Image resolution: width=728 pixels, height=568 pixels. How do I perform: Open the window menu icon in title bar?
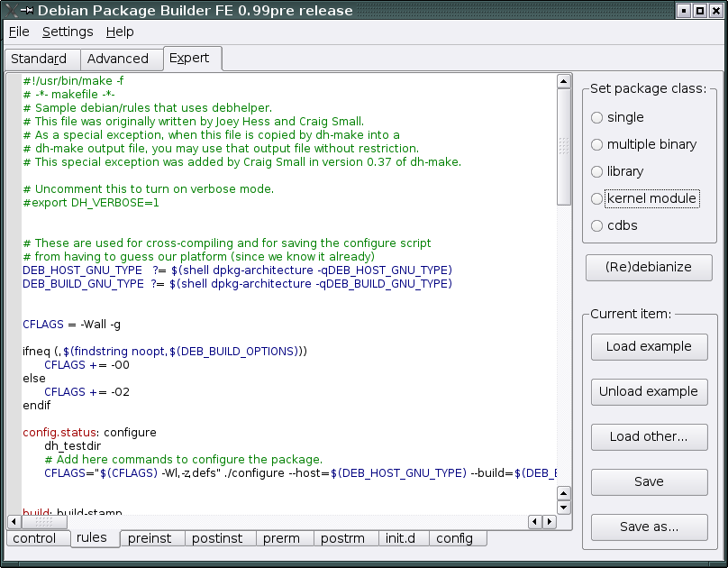click(x=10, y=10)
